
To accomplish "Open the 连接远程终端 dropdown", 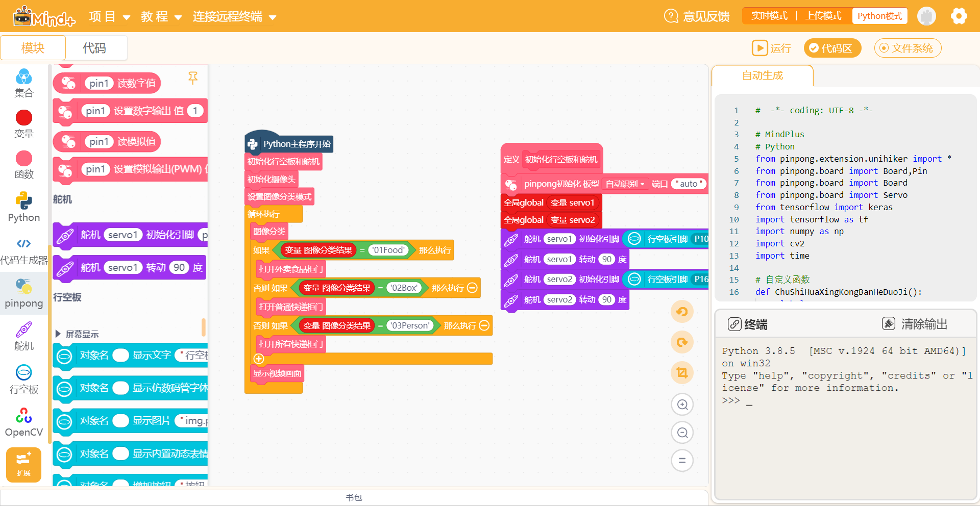I will point(234,17).
